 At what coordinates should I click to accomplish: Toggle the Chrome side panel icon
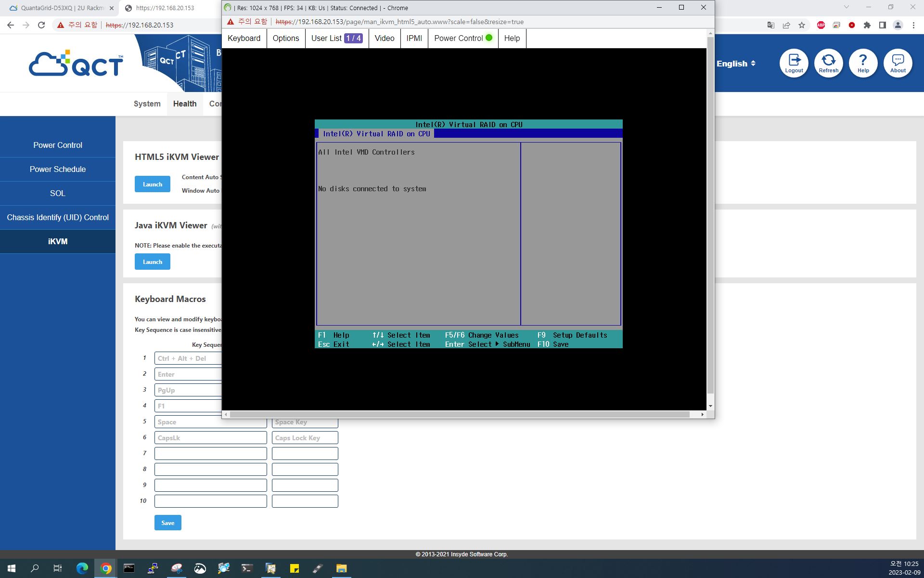883,25
